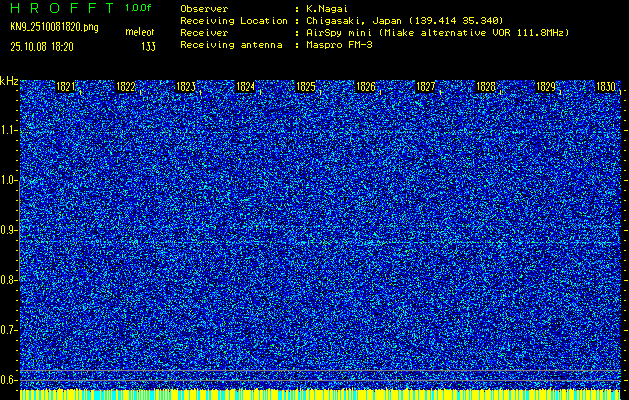Click the 1821 time marker
This screenshot has width=629, height=400.
click(66, 88)
